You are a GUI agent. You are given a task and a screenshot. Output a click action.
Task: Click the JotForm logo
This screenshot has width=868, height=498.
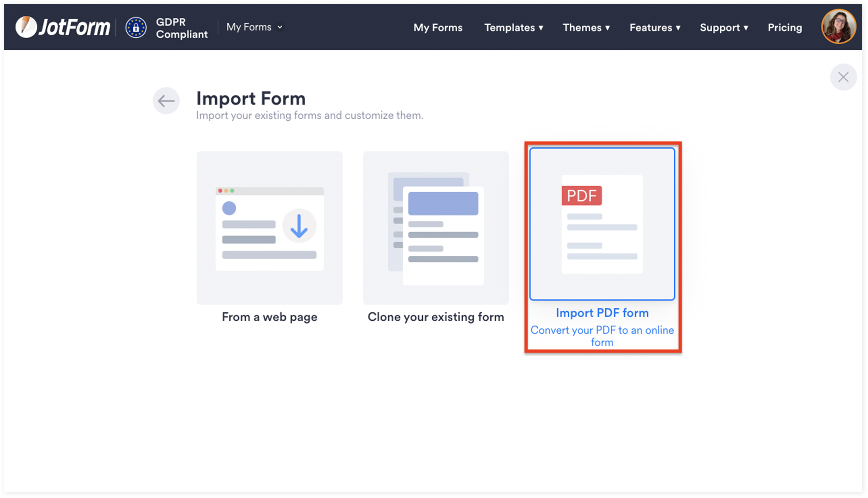point(63,27)
